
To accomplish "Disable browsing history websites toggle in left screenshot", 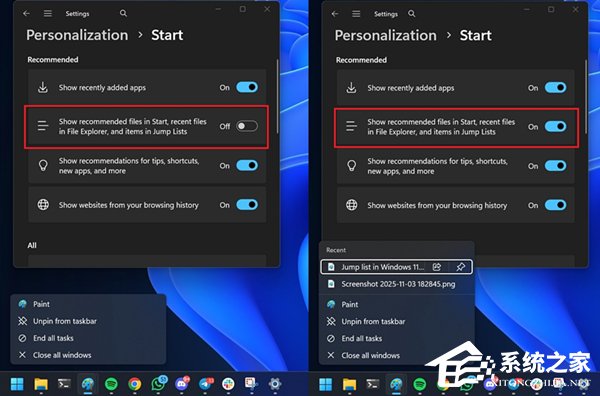I will coord(247,205).
